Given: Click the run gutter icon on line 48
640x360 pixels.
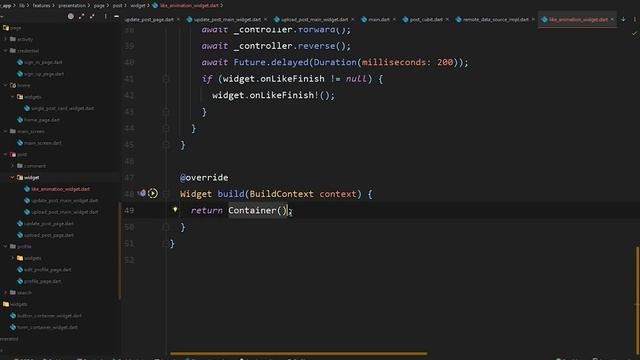Looking at the screenshot, I should point(153,193).
